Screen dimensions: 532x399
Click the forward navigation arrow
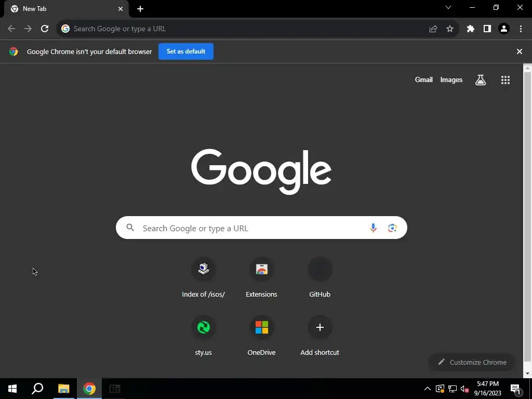pyautogui.click(x=28, y=29)
